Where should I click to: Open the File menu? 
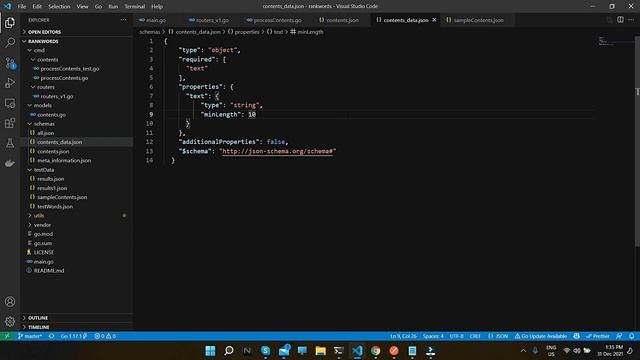(x=22, y=6)
